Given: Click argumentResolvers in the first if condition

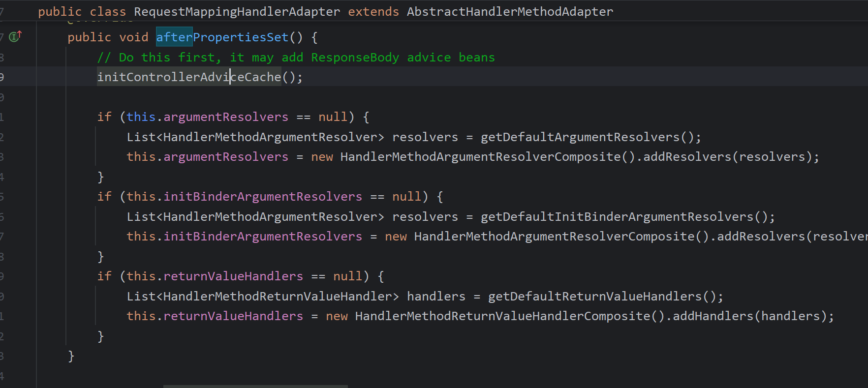Looking at the screenshot, I should pos(226,117).
